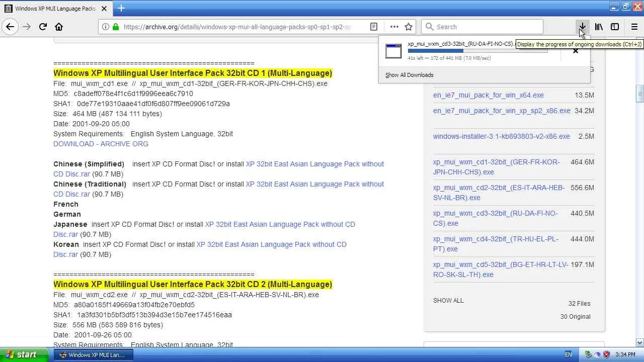Click the 30 Original count

pos(575,317)
